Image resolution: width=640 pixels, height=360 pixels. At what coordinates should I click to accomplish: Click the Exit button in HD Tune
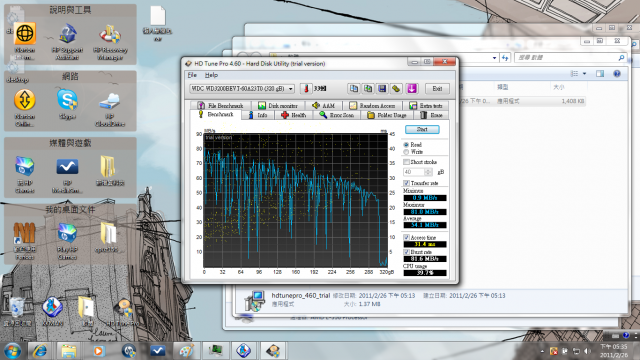pyautogui.click(x=437, y=89)
